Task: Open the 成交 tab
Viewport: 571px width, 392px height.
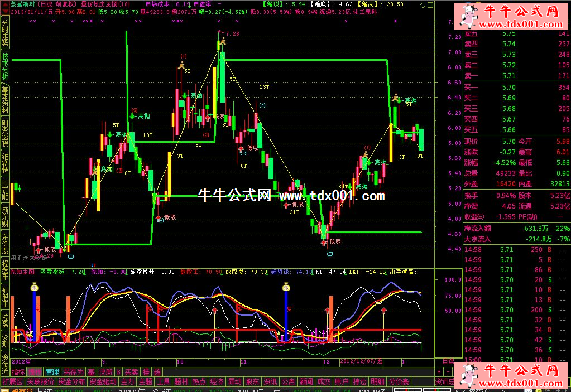Action: pos(324,382)
